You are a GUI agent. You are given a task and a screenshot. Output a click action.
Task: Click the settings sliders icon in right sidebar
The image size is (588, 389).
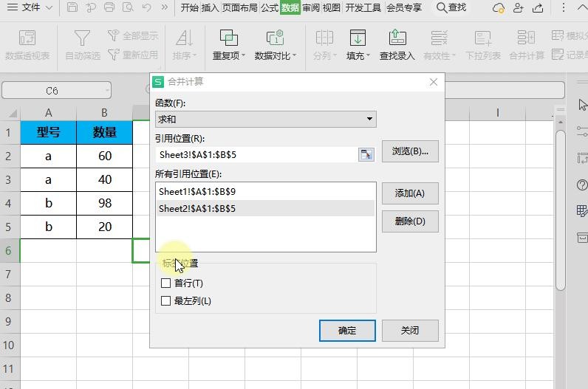click(582, 131)
